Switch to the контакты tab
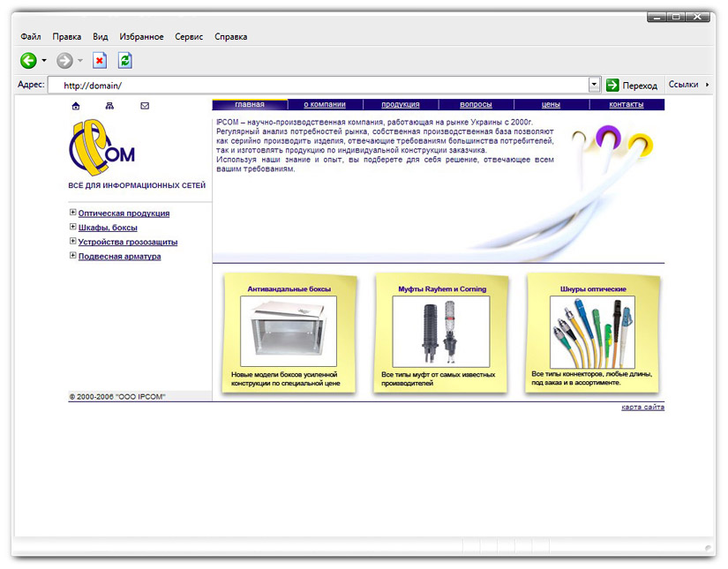 pos(626,103)
